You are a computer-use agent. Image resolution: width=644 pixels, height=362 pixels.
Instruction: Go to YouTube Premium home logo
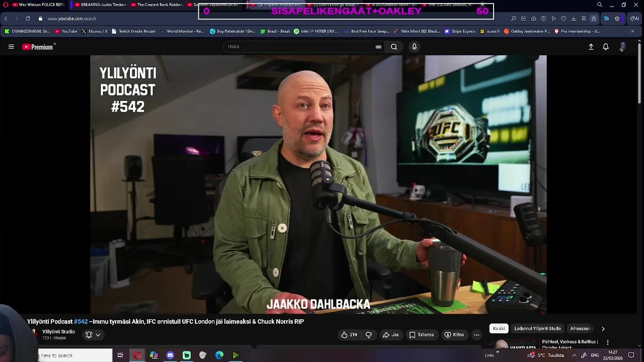point(39,47)
